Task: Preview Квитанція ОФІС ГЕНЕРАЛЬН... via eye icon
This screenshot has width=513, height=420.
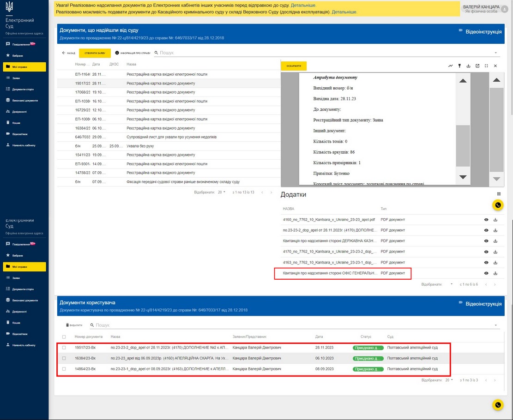Action: [x=486, y=273]
